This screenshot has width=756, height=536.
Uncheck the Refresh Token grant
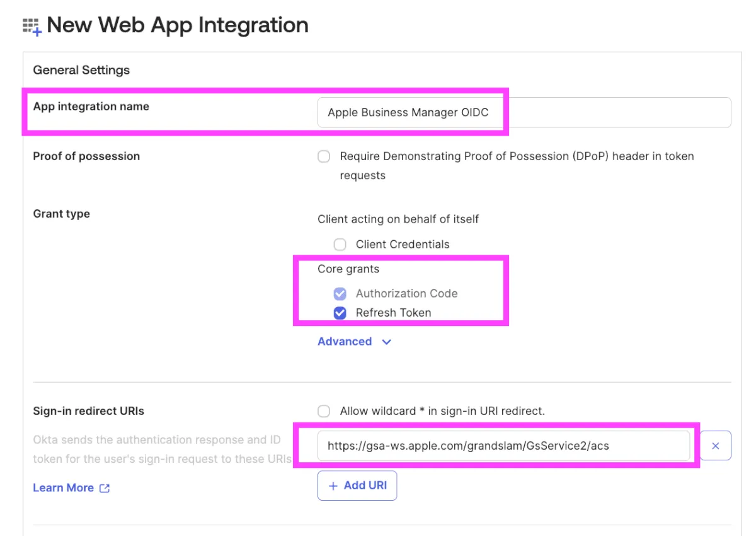click(340, 313)
